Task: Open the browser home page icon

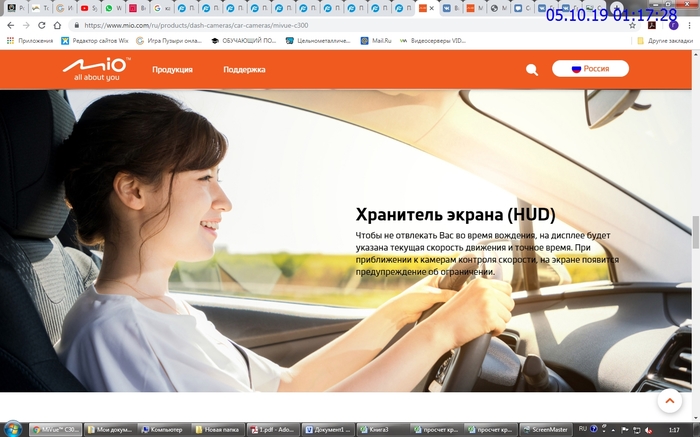Action: (x=58, y=25)
